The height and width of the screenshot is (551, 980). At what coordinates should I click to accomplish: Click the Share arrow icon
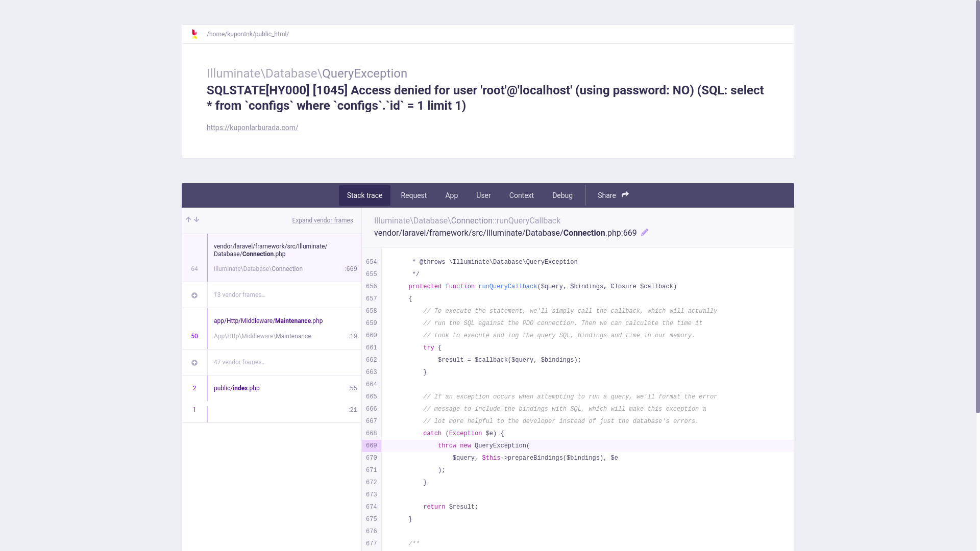625,195
